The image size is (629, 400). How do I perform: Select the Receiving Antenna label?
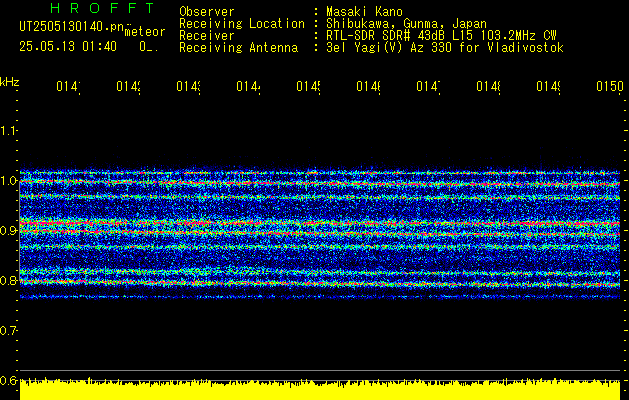coord(238,48)
